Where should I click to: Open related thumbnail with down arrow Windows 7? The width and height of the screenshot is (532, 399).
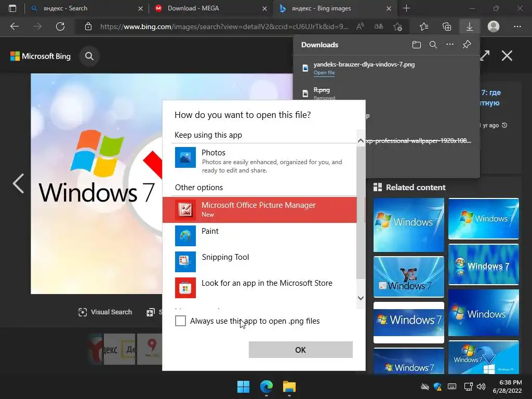point(484,357)
